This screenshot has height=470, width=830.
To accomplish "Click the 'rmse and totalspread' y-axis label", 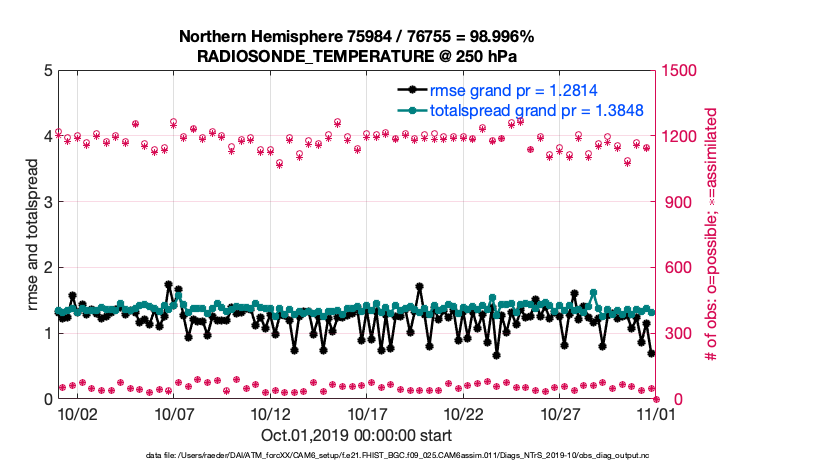I will [33, 235].
